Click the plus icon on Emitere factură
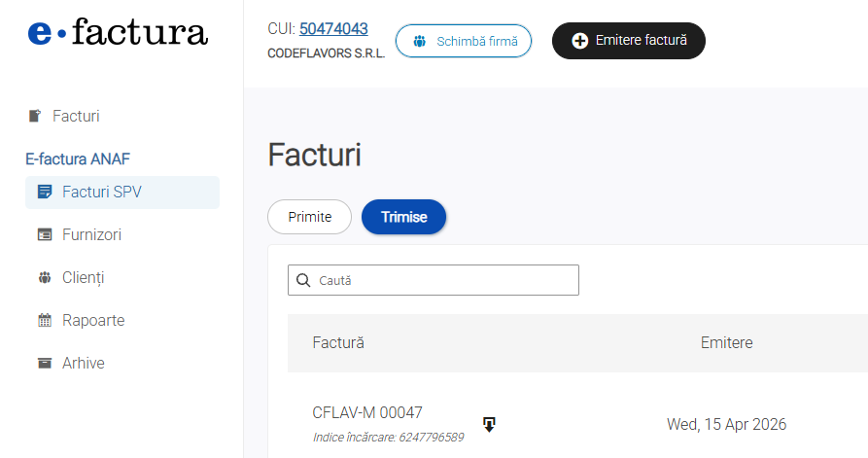Image resolution: width=868 pixels, height=458 pixels. 579,41
